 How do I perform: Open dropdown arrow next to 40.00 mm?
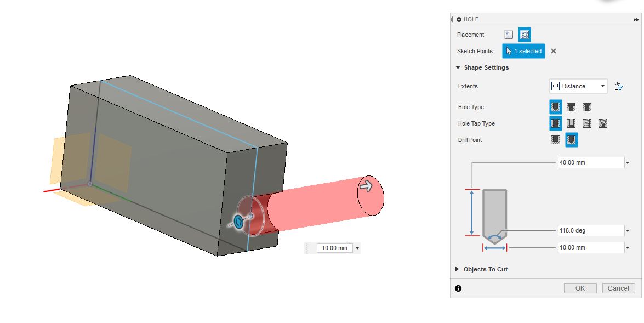click(x=628, y=163)
